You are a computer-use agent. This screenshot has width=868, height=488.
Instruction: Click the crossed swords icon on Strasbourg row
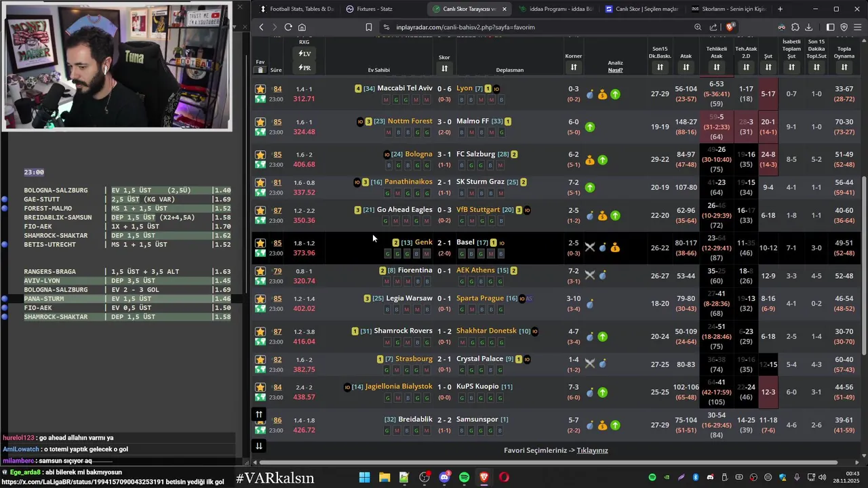tap(590, 364)
